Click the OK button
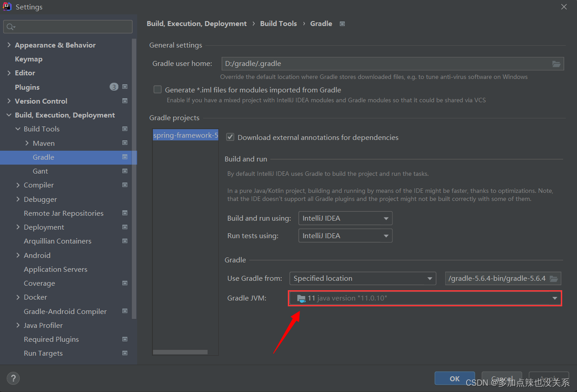The image size is (577, 392). pos(455,379)
